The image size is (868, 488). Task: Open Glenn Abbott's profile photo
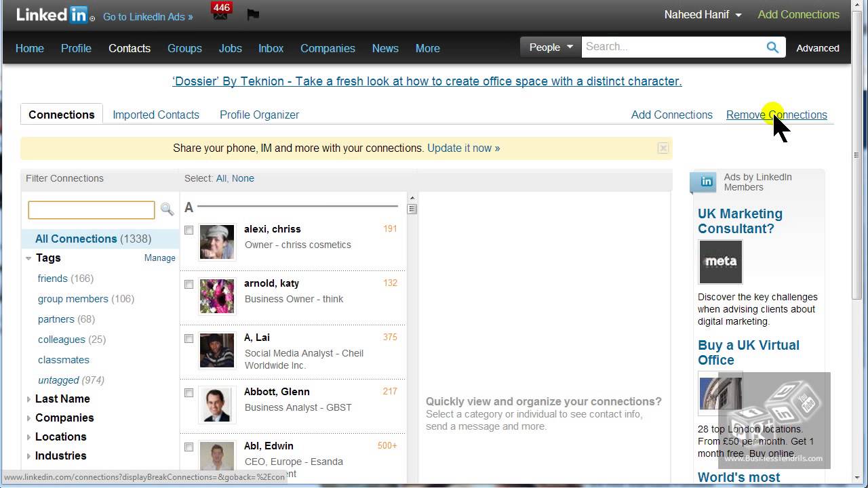(x=217, y=405)
